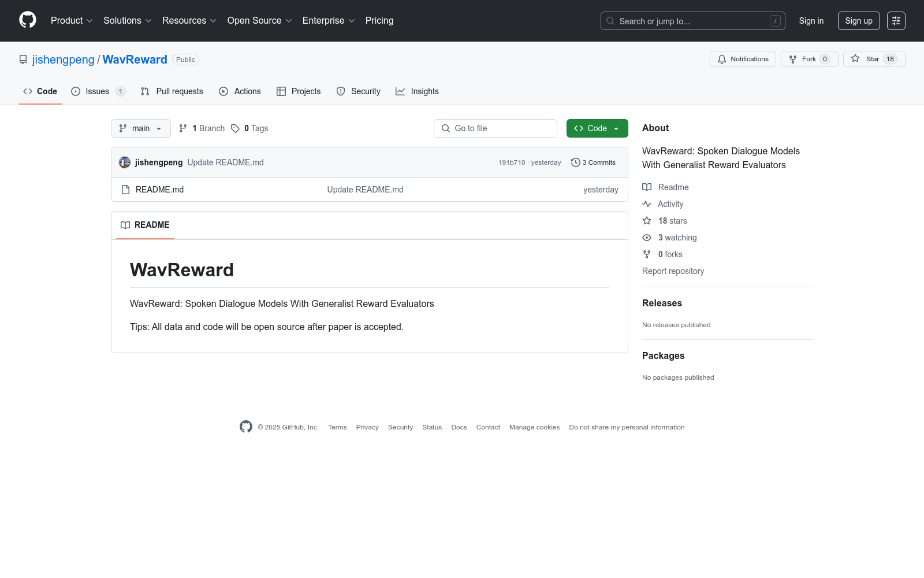Open the main branch selector dropdown
The height and width of the screenshot is (578, 924).
[x=141, y=128]
